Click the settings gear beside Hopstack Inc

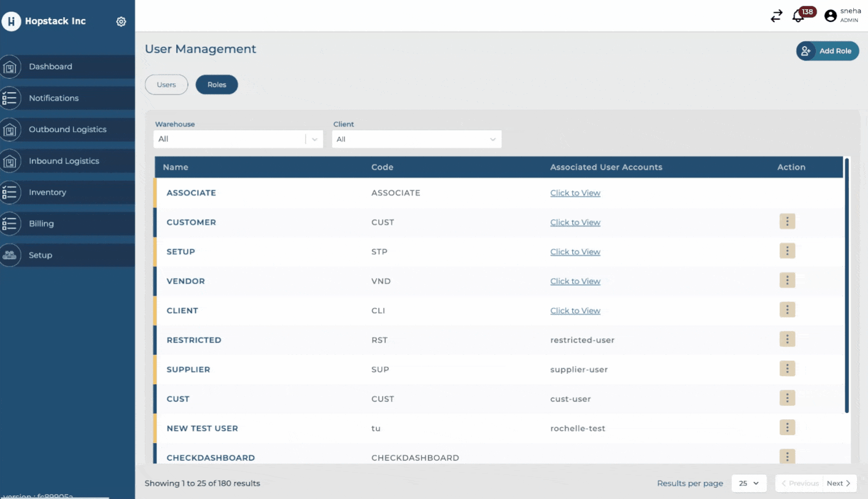tap(121, 21)
